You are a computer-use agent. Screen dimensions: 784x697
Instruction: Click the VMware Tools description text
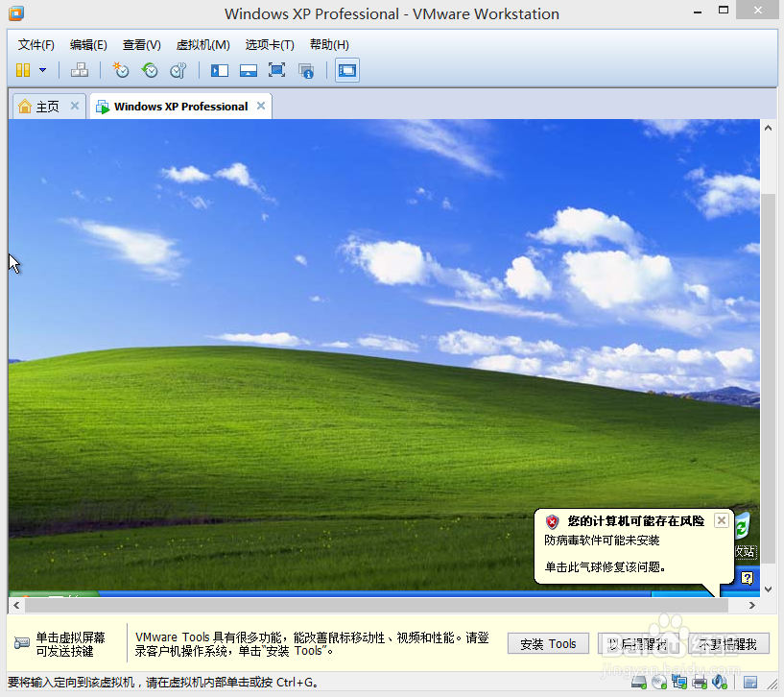click(x=312, y=644)
